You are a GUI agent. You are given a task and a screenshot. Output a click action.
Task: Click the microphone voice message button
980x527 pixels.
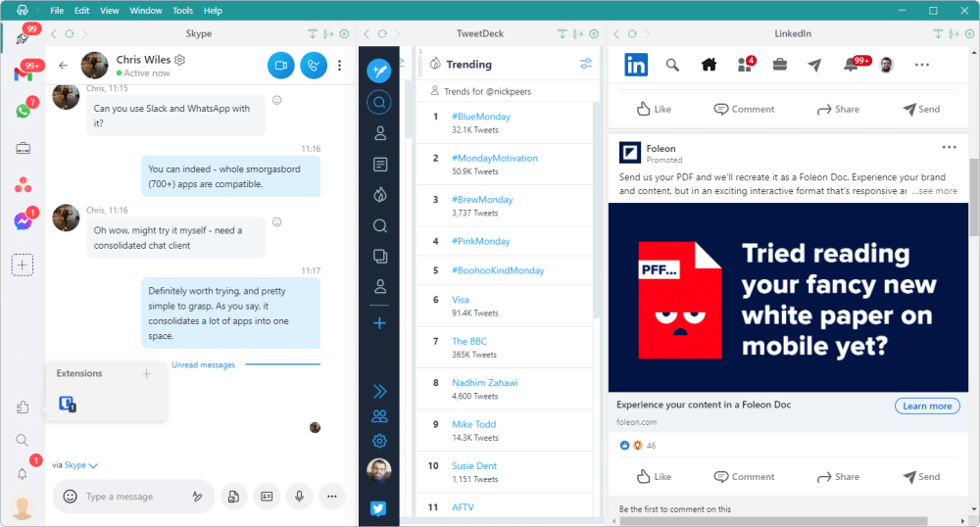299,497
